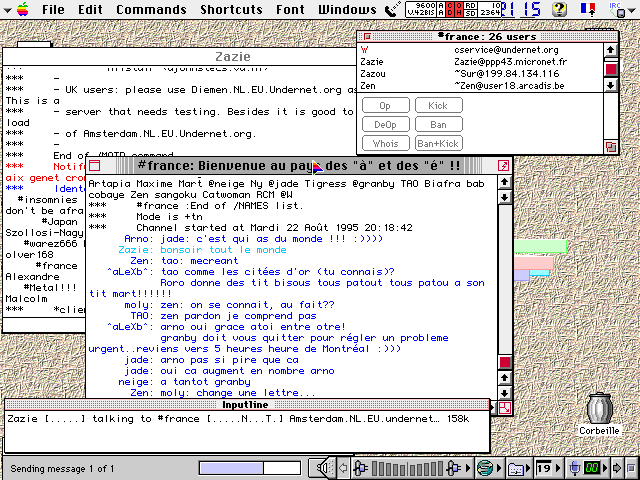The height and width of the screenshot is (480, 640).
Task: Select user Zazou in the users list
Action: [x=481, y=74]
